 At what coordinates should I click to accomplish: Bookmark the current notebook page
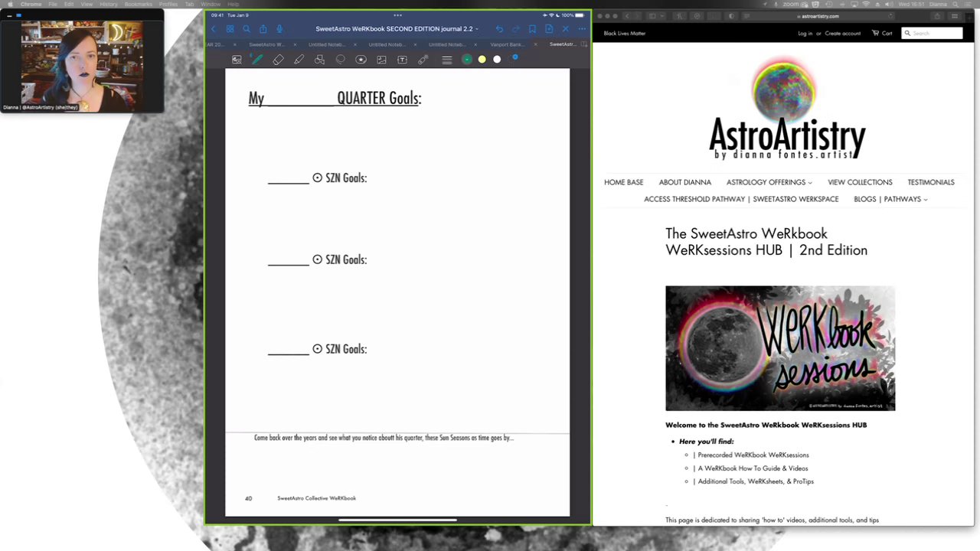point(532,29)
